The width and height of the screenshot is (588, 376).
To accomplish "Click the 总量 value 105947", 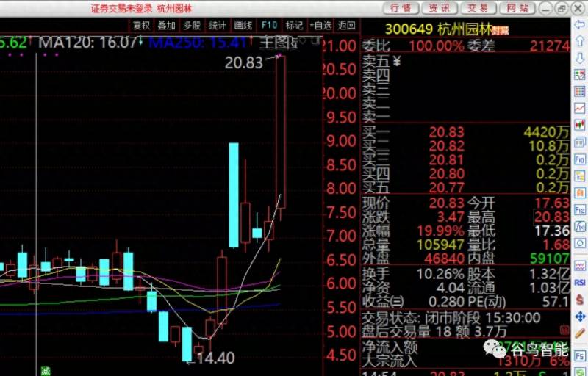I will pos(441,245).
